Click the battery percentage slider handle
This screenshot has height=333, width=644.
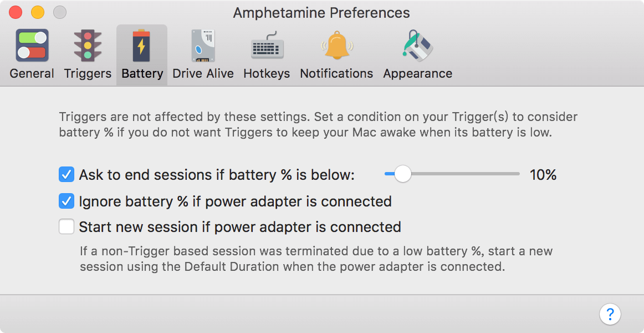pos(402,174)
